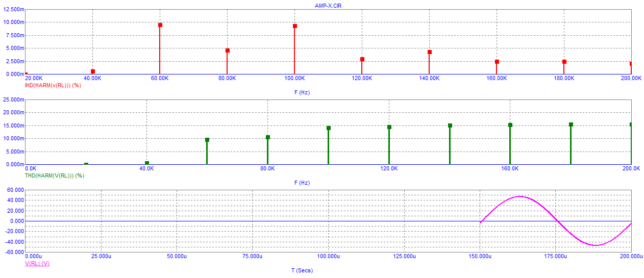Image resolution: width=644 pixels, height=278 pixels.
Task: Pick the green THD marker at 180K
Action: [x=571, y=124]
